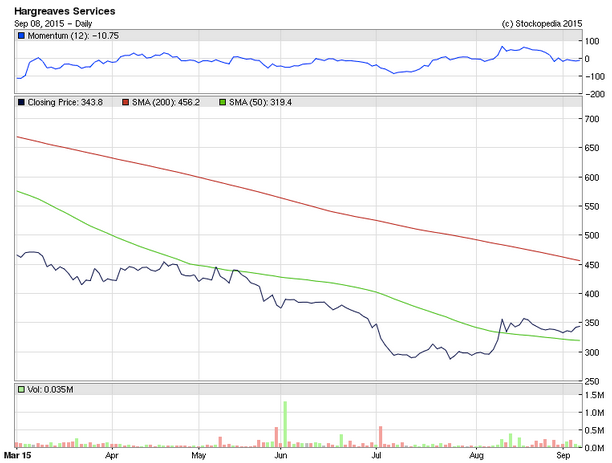This screenshot has height=463, width=612.
Task: Click the 'SMA (50): 319.4' label
Action: pyautogui.click(x=260, y=102)
